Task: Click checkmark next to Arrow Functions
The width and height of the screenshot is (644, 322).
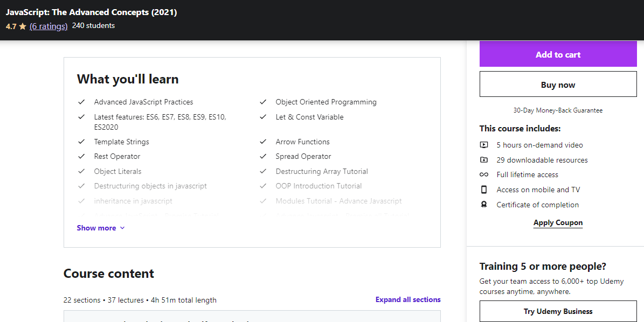Action: (x=263, y=142)
